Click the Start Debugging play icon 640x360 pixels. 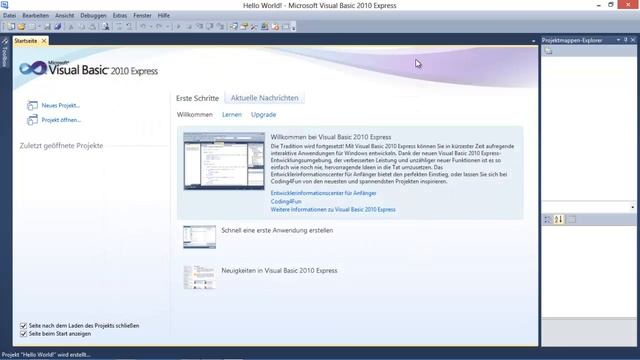point(178,27)
